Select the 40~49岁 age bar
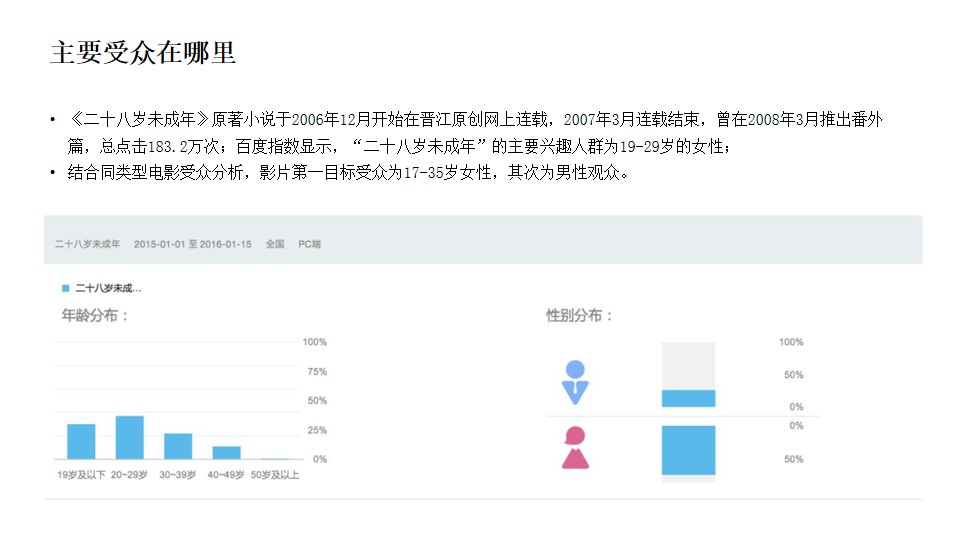The width and height of the screenshot is (960, 540). [227, 452]
